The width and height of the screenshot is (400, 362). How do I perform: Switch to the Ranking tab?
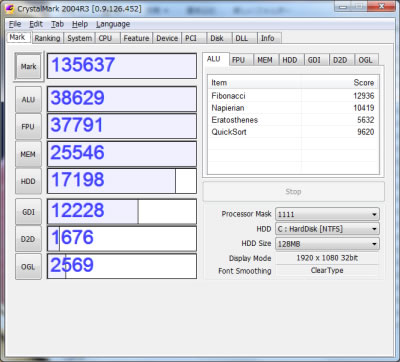pos(47,38)
